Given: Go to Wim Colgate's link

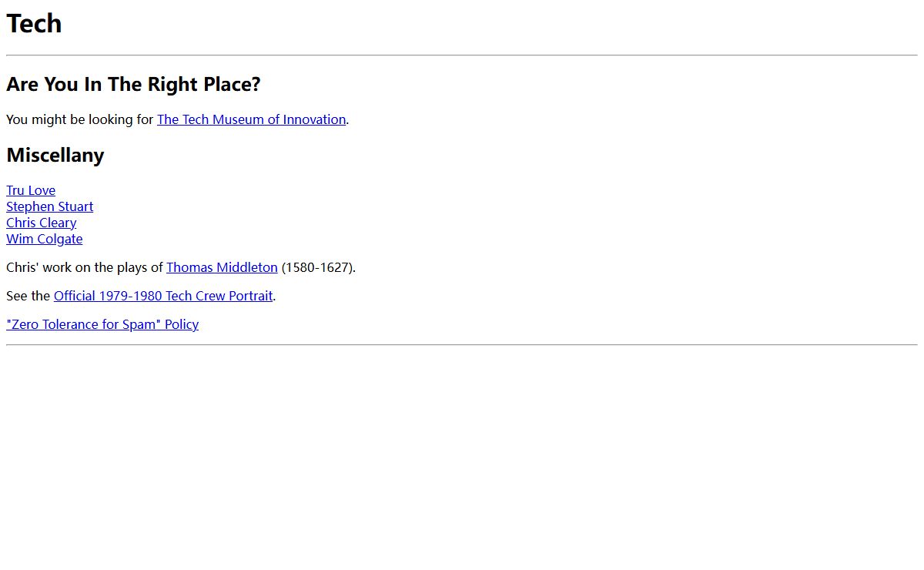Looking at the screenshot, I should click(x=44, y=239).
